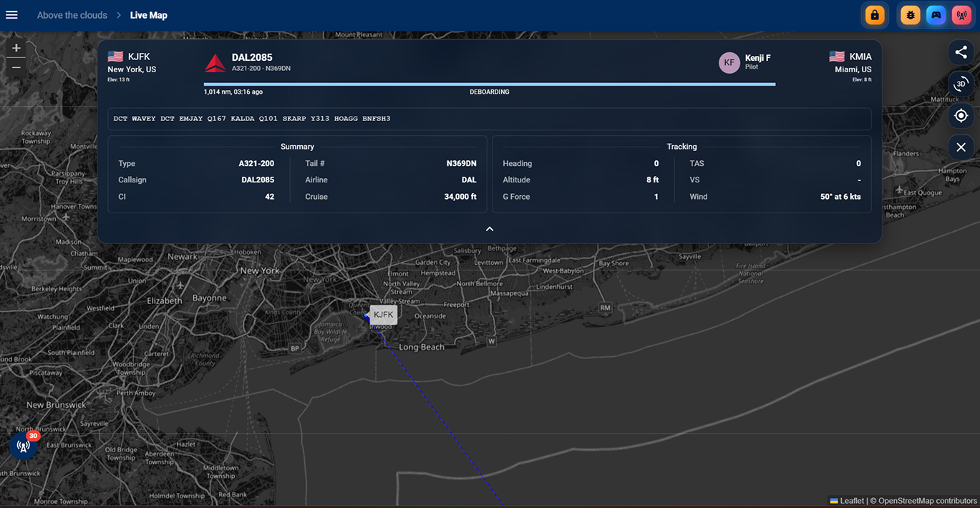Switch map to 3D view
Viewport: 980px width, 508px height.
[961, 84]
